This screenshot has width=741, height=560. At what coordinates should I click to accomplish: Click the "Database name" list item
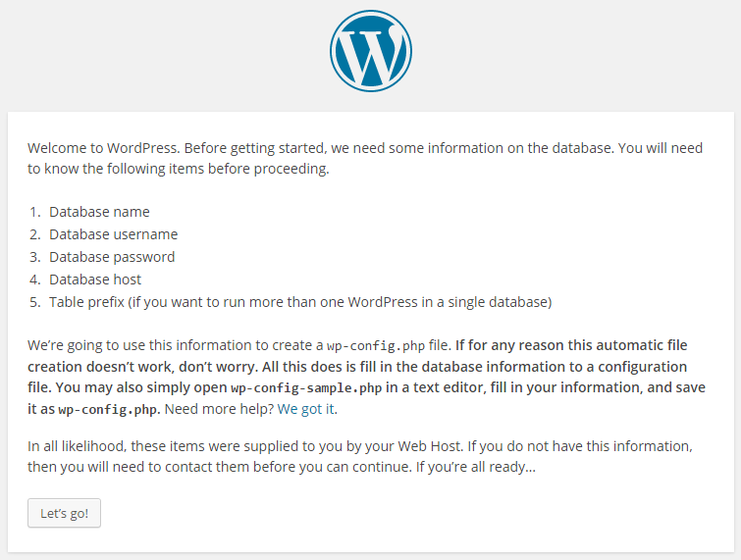99,212
